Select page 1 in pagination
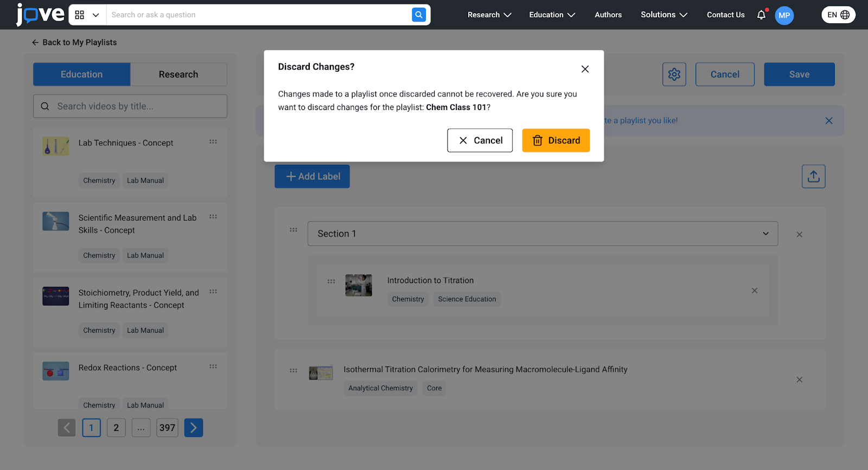Screen dimensions: 868x470 click(x=91, y=428)
